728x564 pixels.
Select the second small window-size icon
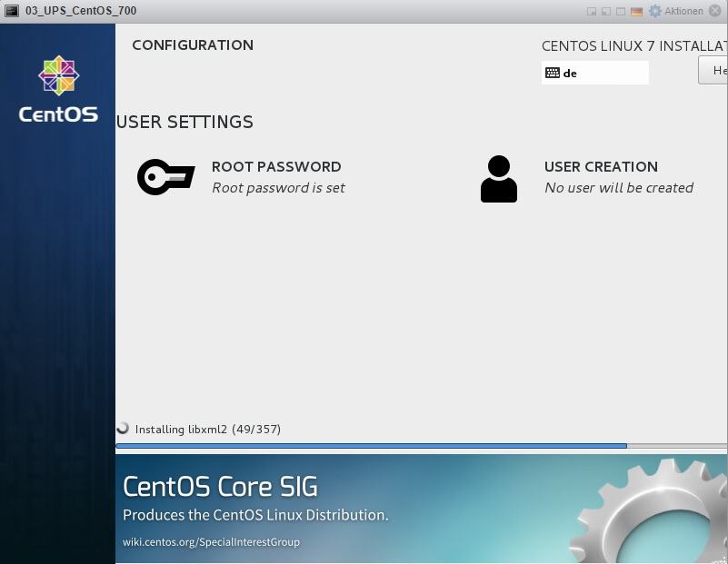606,11
